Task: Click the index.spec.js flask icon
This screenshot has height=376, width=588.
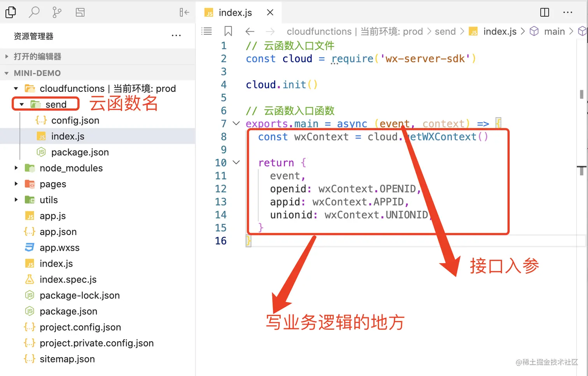Action: pos(30,279)
